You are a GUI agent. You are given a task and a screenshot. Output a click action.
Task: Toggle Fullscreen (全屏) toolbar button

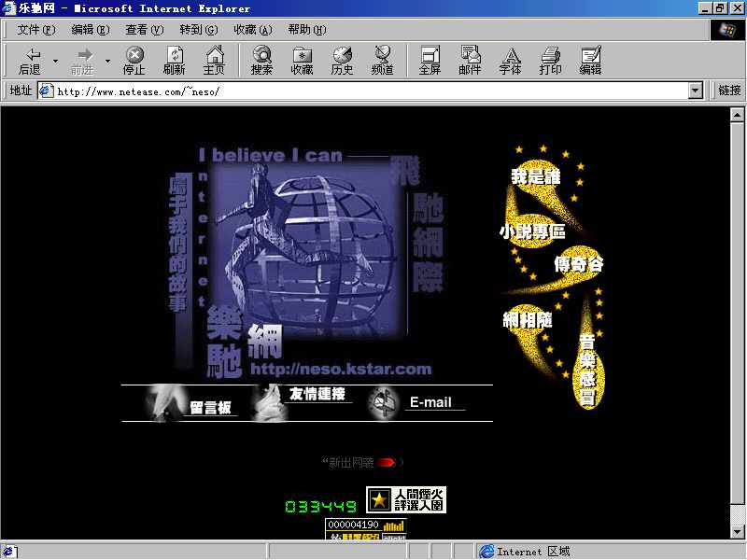coord(430,61)
